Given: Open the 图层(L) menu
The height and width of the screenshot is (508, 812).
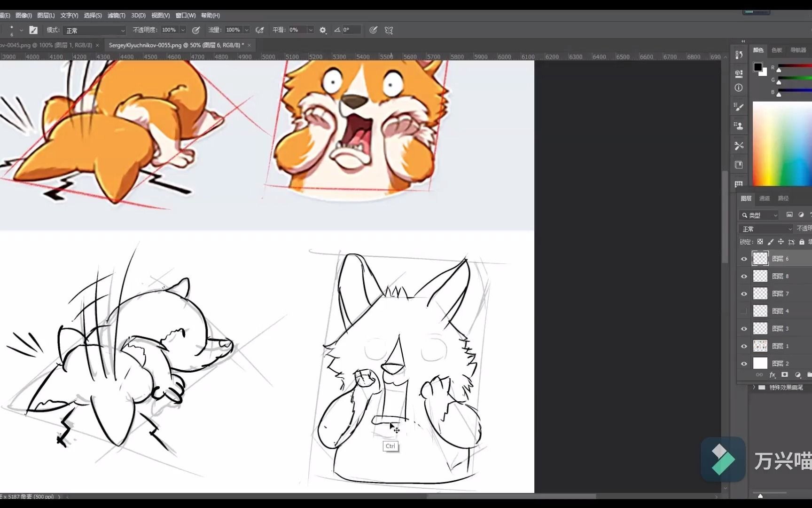Looking at the screenshot, I should click(46, 16).
